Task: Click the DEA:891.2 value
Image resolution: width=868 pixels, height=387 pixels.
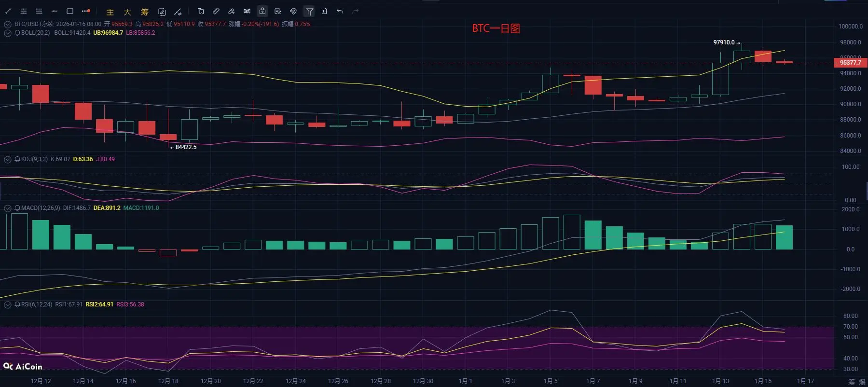Action: coord(107,208)
